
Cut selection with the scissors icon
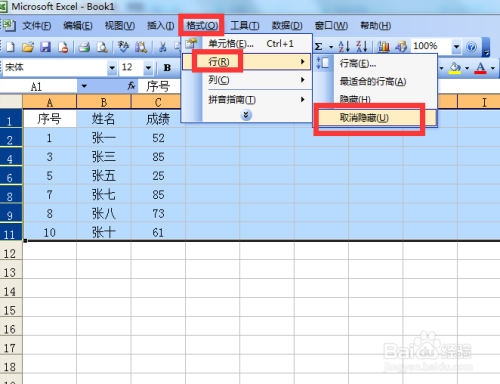tap(163, 47)
